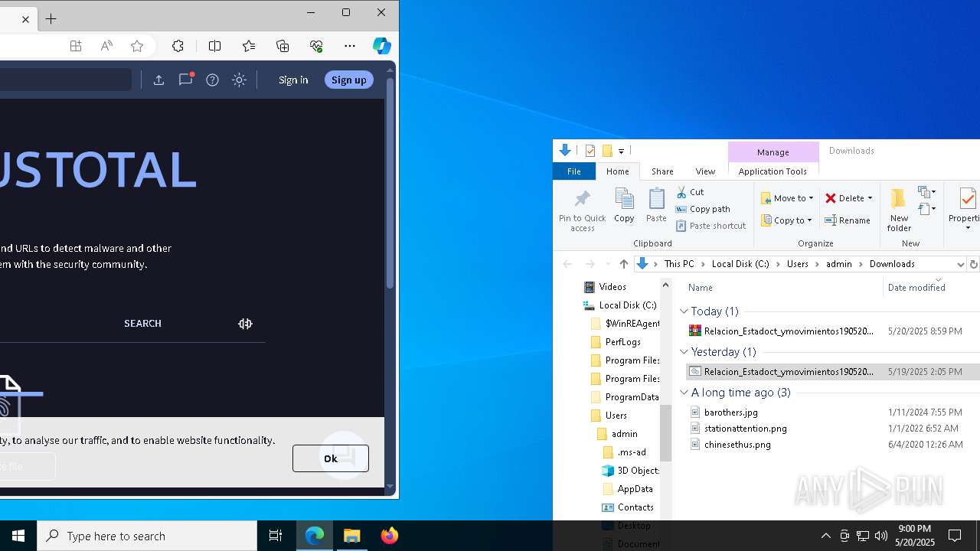The width and height of the screenshot is (980, 551).
Task: Open Edge Collections icon
Action: pyautogui.click(x=283, y=46)
